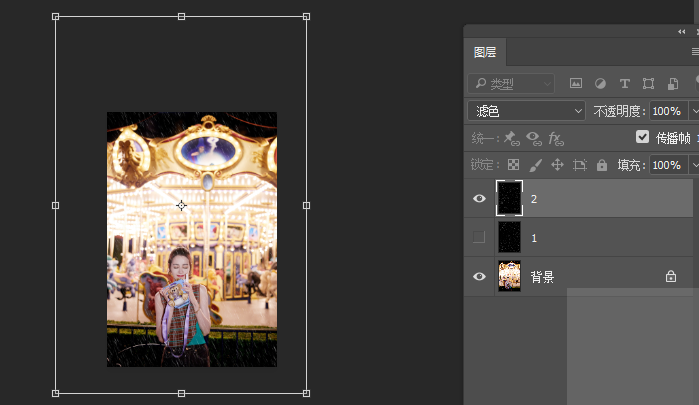This screenshot has height=405, width=699.
Task: Expand the 不透明度 opacity slider arrow
Action: 693,111
